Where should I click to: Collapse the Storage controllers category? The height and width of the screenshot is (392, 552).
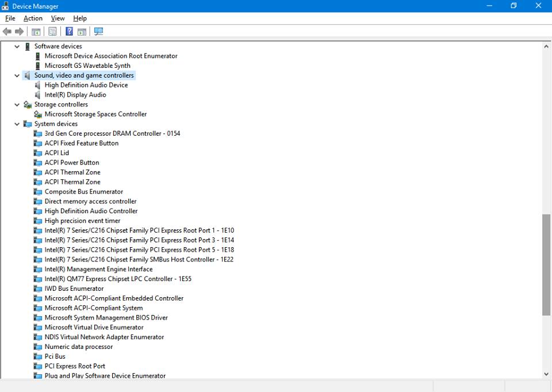click(17, 105)
